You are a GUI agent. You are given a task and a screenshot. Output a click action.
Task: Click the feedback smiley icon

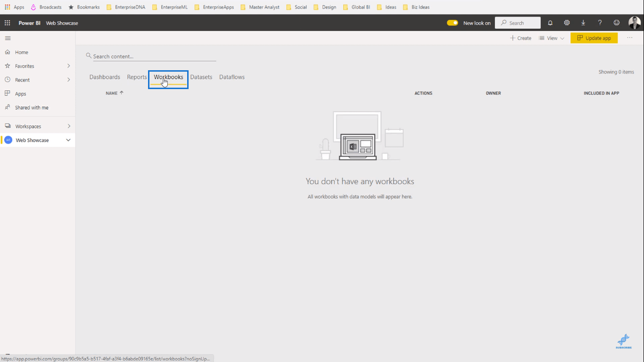pos(617,23)
